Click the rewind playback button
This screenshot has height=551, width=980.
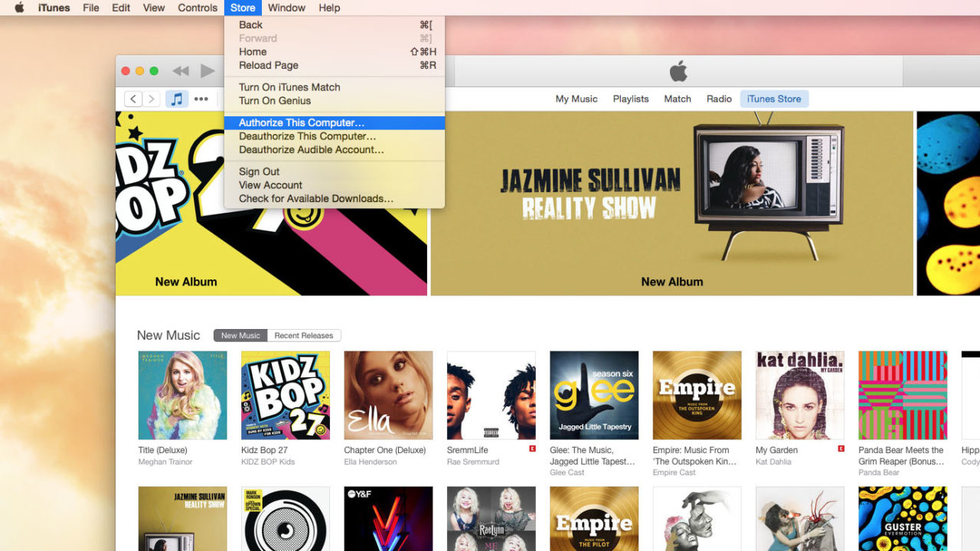(x=181, y=71)
